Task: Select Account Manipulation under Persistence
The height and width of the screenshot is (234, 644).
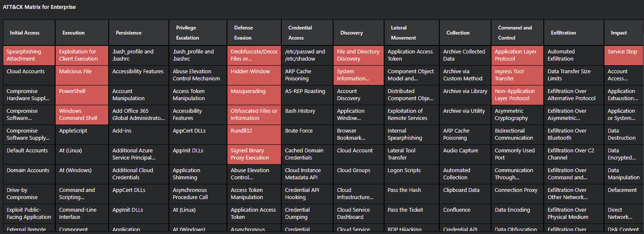Action: 139,95
